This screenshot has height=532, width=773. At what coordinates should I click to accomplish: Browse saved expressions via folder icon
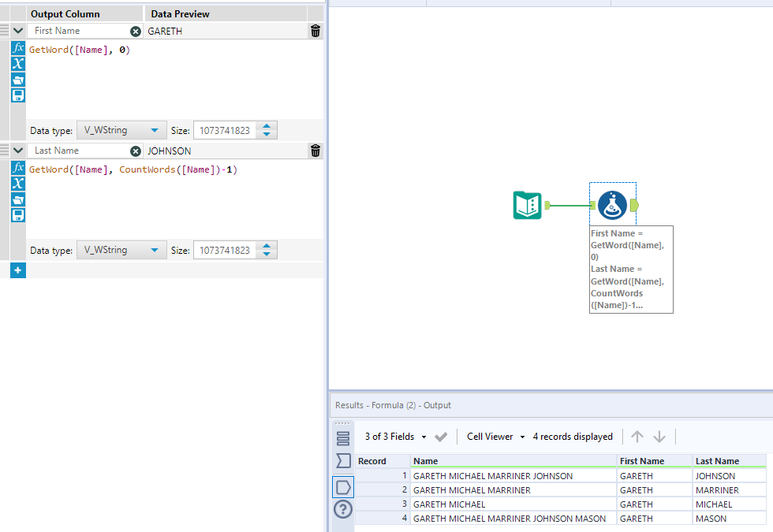click(17, 80)
